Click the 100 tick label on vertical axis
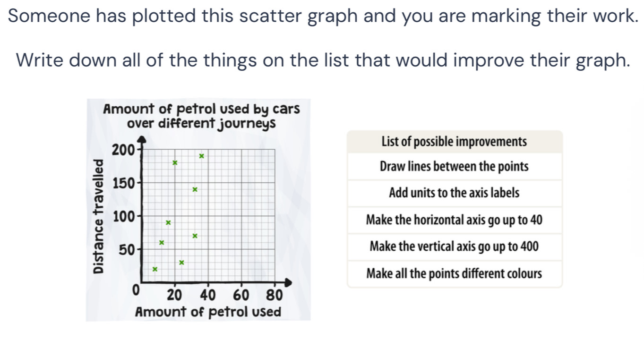Viewport: 644px width, 340px height. [x=122, y=217]
